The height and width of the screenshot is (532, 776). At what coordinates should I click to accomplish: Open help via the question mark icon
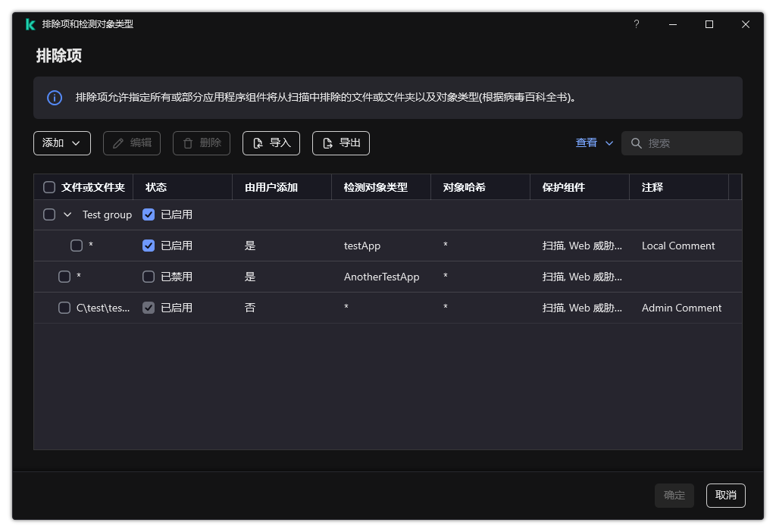(636, 23)
